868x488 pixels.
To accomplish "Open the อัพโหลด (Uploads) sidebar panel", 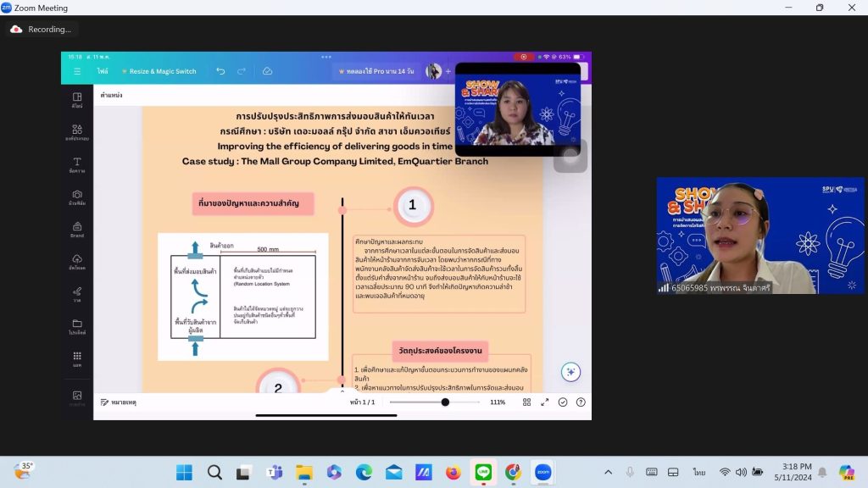I will [x=77, y=263].
